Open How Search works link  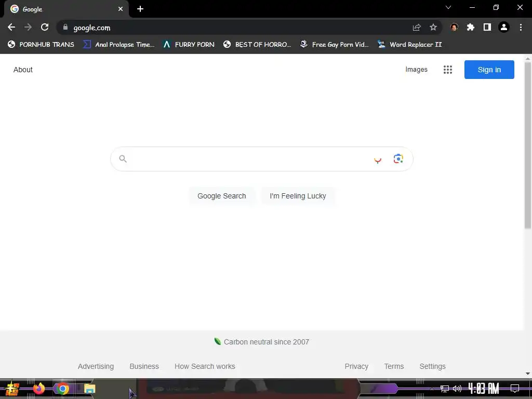point(205,366)
